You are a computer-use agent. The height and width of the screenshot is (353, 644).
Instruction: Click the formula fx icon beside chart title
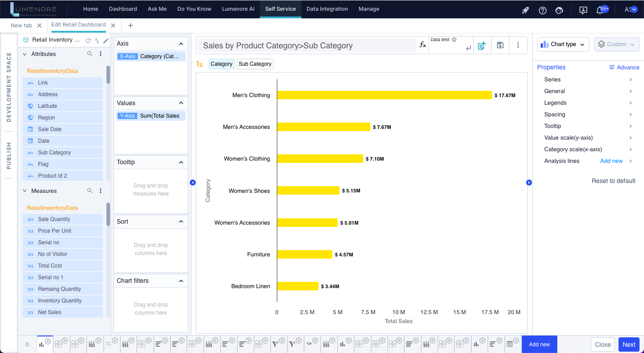[x=422, y=45]
